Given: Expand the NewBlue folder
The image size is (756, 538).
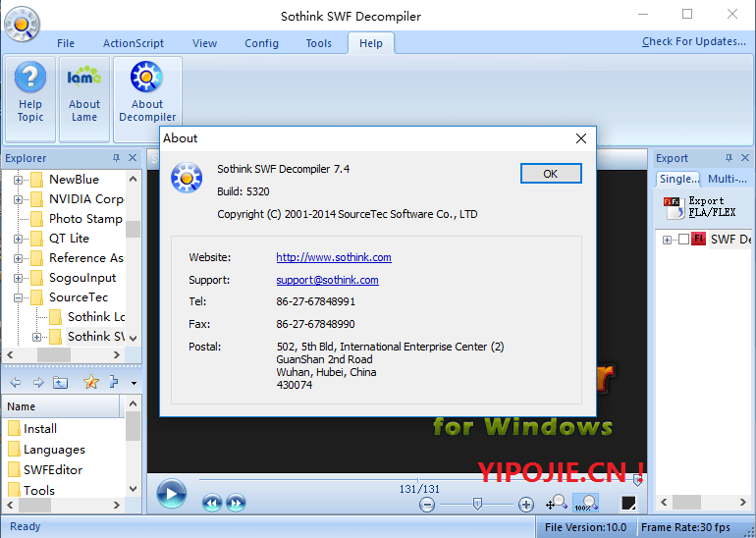Looking at the screenshot, I should coord(18,181).
